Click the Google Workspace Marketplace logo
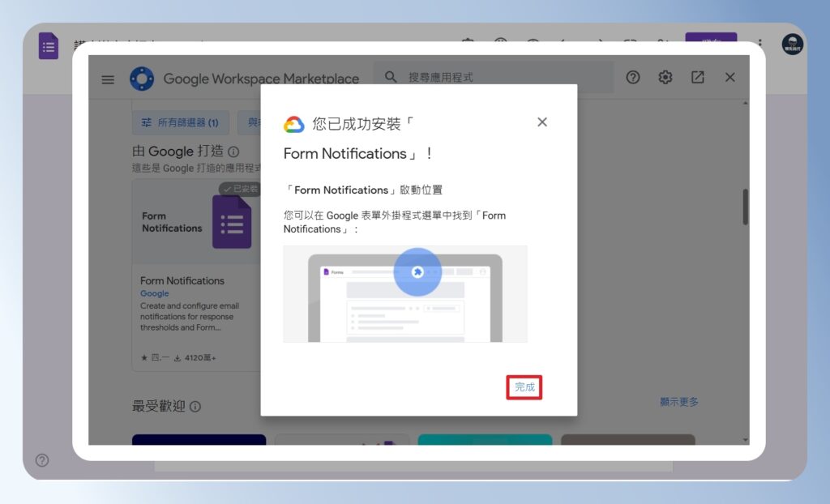The image size is (830, 504). click(142, 79)
